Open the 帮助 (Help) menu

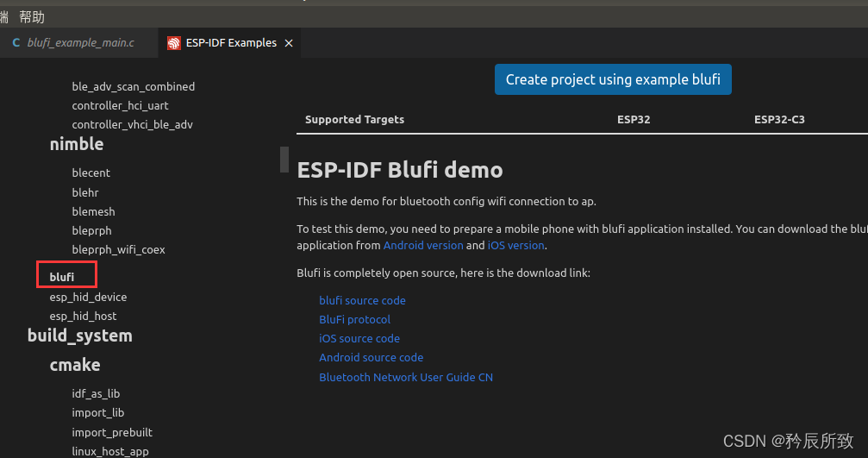pyautogui.click(x=32, y=17)
